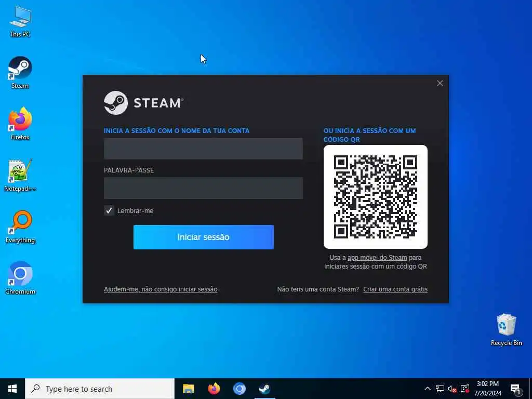Image resolution: width=532 pixels, height=399 pixels.
Task: Click the Iniciar sessão button
Action: (204, 237)
